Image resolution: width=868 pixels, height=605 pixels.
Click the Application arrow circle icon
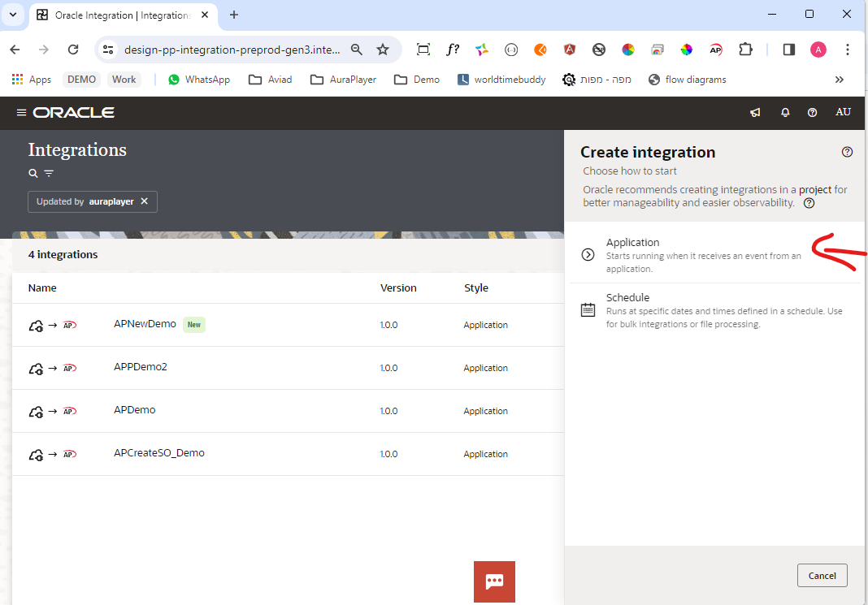coord(588,254)
